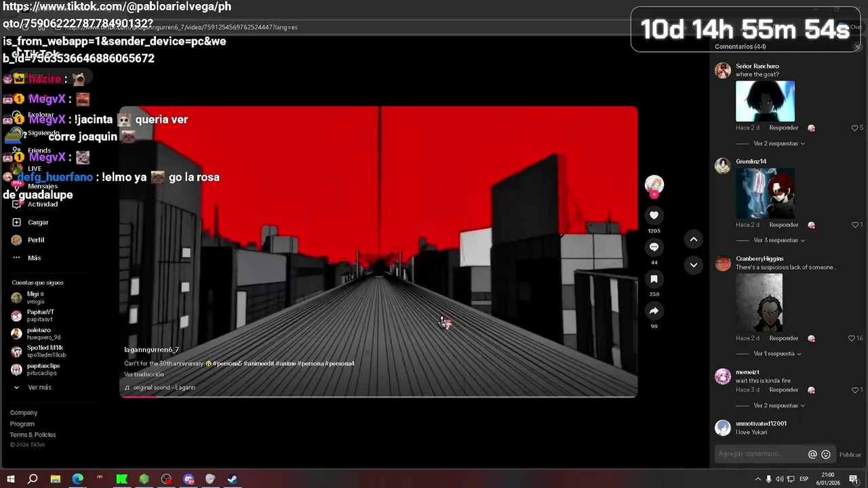Reply to memeizt via Responder
Viewport: 868px width, 488px height.
(783, 390)
